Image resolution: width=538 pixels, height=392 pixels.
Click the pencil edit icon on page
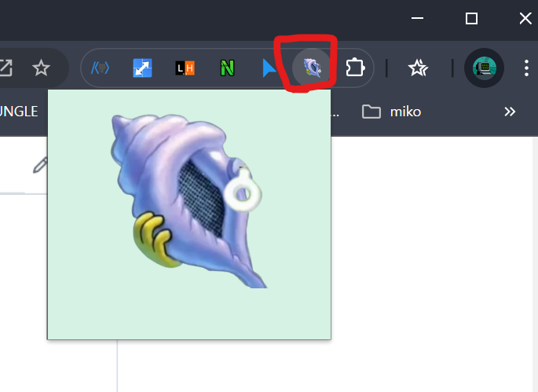tap(40, 165)
